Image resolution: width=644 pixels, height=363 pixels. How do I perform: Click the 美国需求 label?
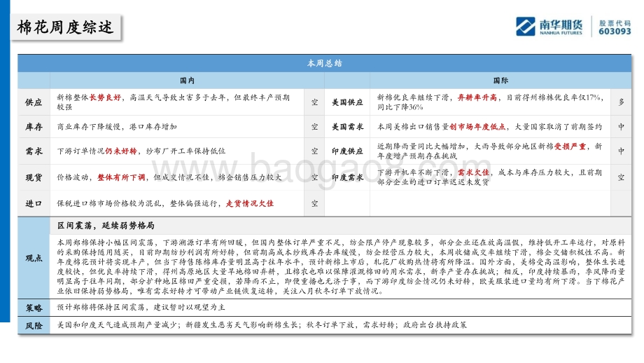[347, 127]
